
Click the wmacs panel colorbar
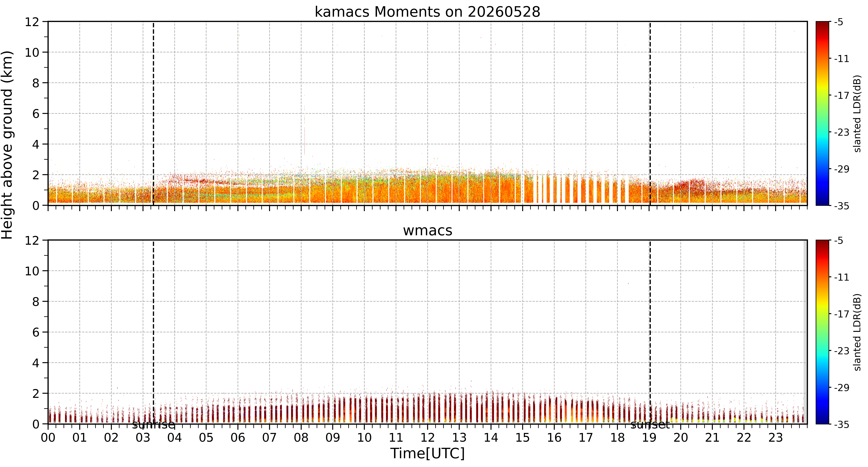pos(823,332)
